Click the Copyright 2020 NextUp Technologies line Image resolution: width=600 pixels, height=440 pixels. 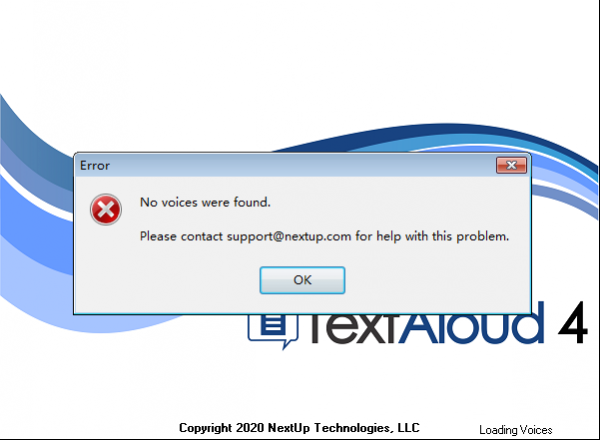pos(299,427)
